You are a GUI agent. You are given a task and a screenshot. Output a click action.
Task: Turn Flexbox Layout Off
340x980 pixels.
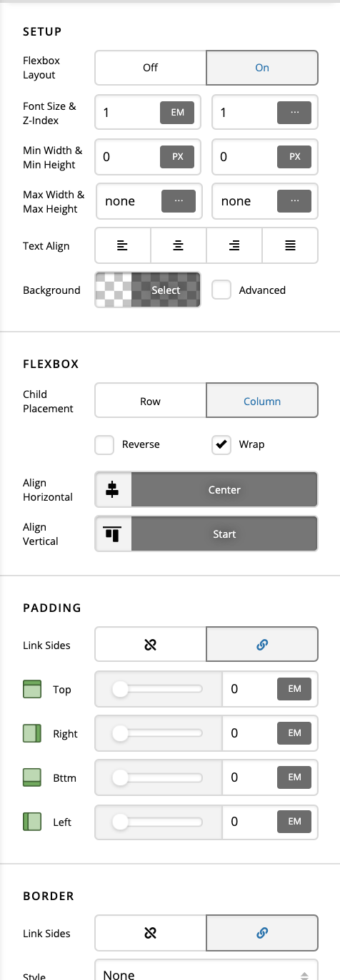(x=151, y=68)
